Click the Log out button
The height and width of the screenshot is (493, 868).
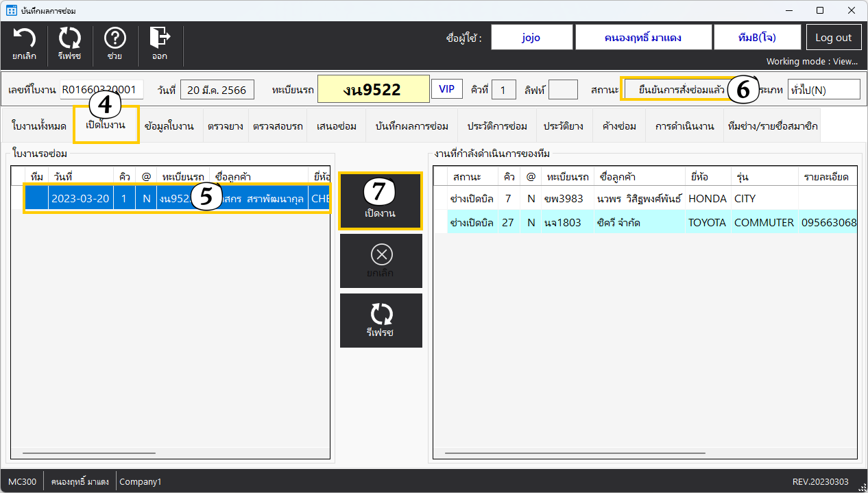(x=833, y=38)
